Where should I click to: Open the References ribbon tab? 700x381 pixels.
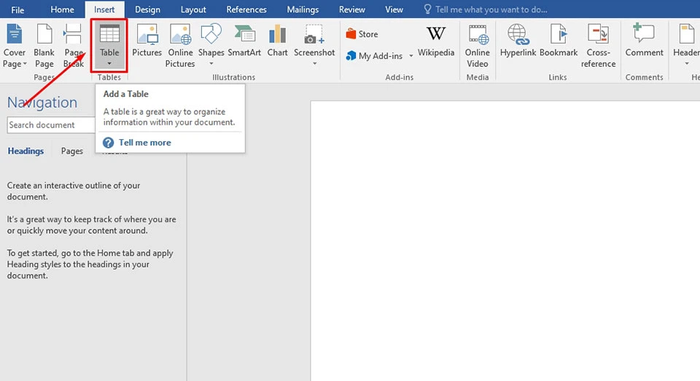coord(246,9)
